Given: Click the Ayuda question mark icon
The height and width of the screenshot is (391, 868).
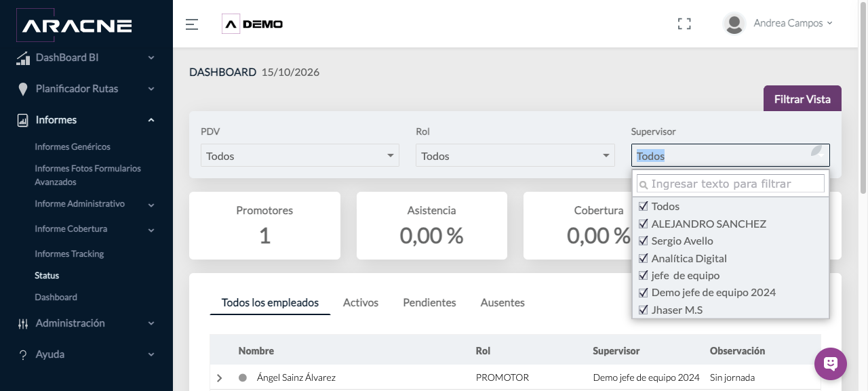Looking at the screenshot, I should (x=23, y=355).
